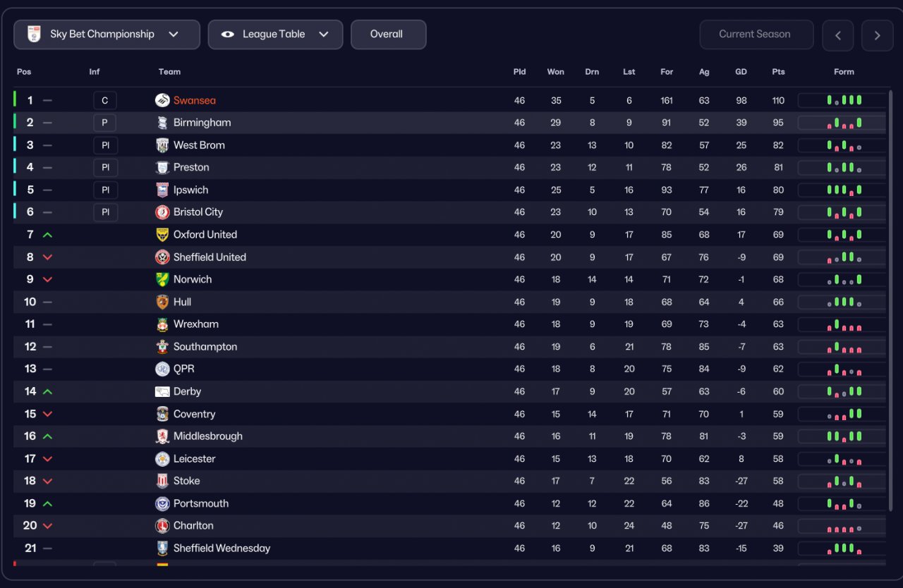This screenshot has width=903, height=588.
Task: Click the Oxford United club badge
Action: (x=162, y=235)
